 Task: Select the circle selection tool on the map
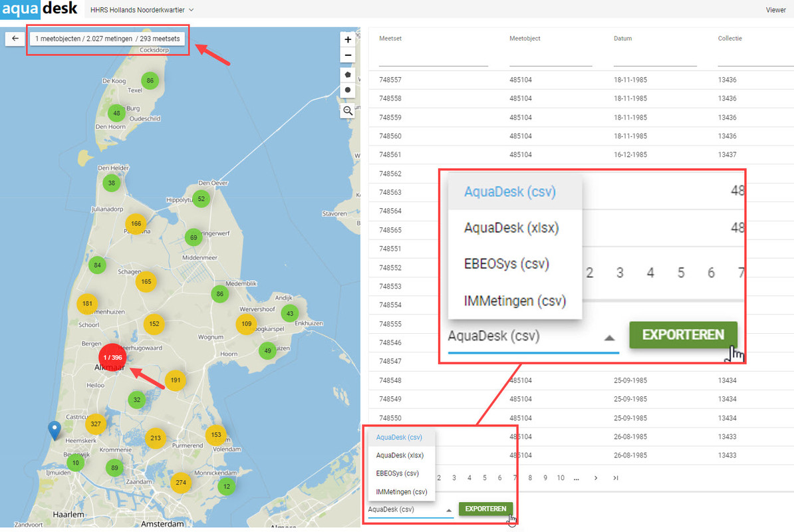coord(348,90)
